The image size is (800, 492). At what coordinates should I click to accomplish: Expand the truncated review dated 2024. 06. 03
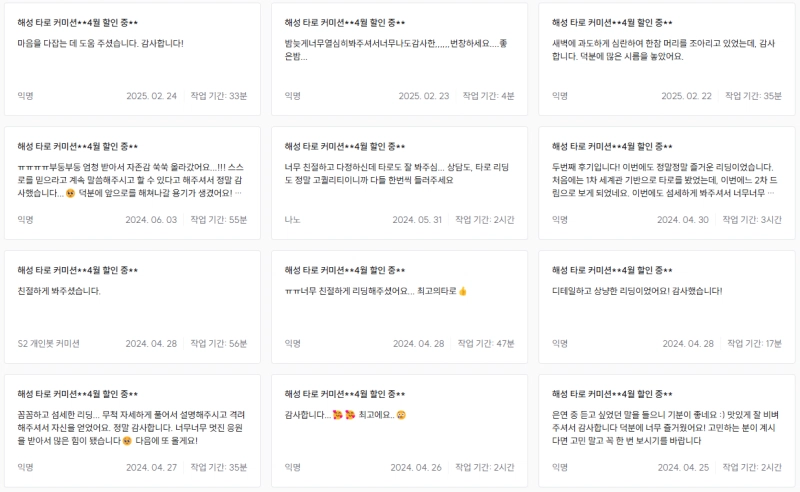pos(239,194)
